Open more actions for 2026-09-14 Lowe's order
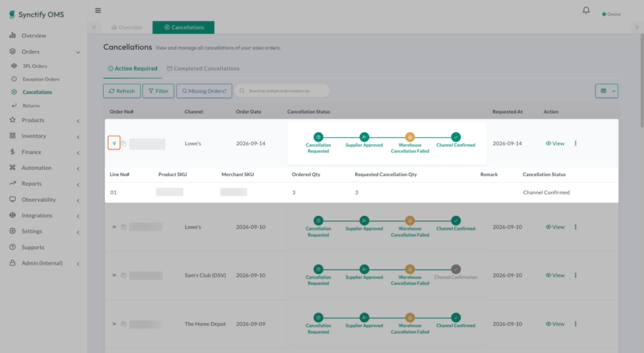 click(x=575, y=143)
